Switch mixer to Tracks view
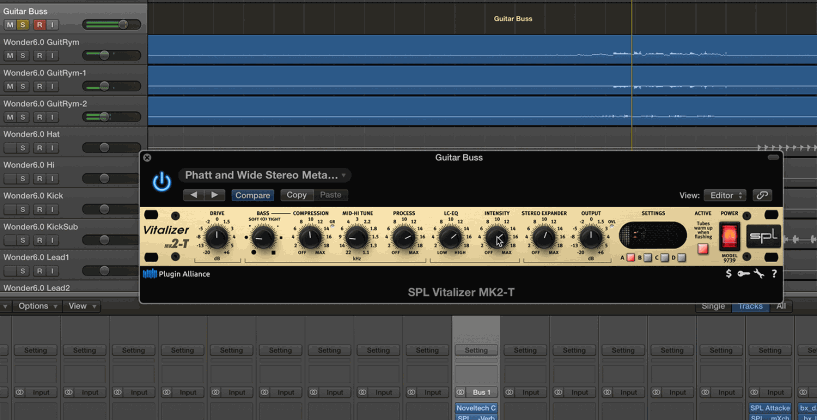The image size is (817, 420). point(751,306)
